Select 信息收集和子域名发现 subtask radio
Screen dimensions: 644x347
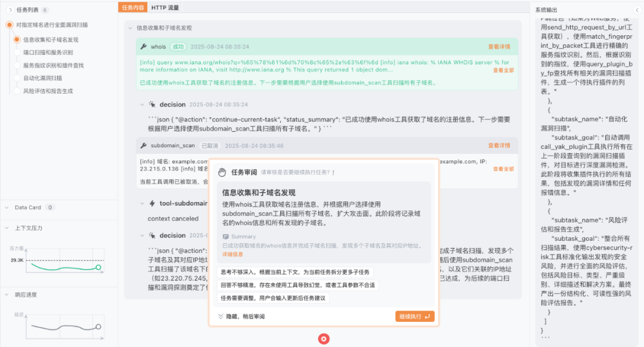(17, 39)
